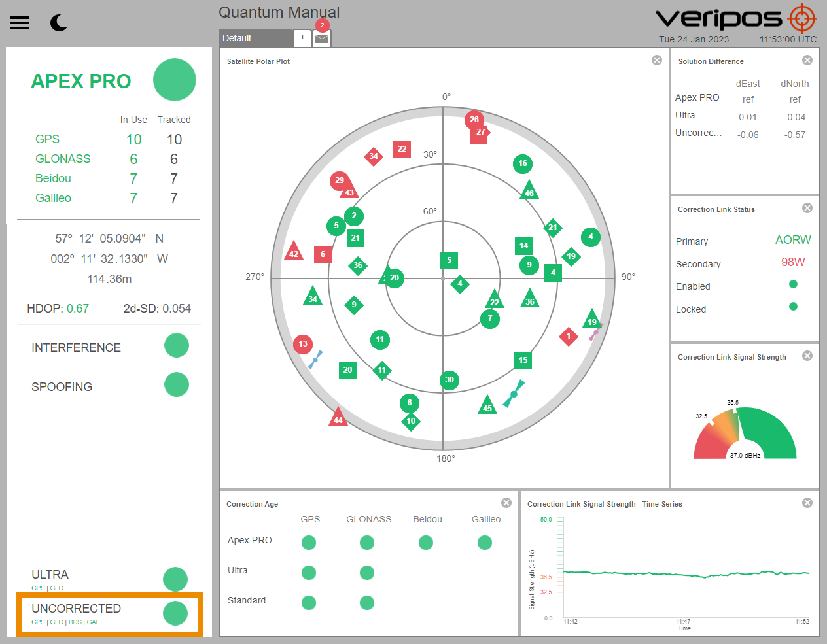Click the 2d-SD value 0.054
The height and width of the screenshot is (644, 827).
(177, 309)
